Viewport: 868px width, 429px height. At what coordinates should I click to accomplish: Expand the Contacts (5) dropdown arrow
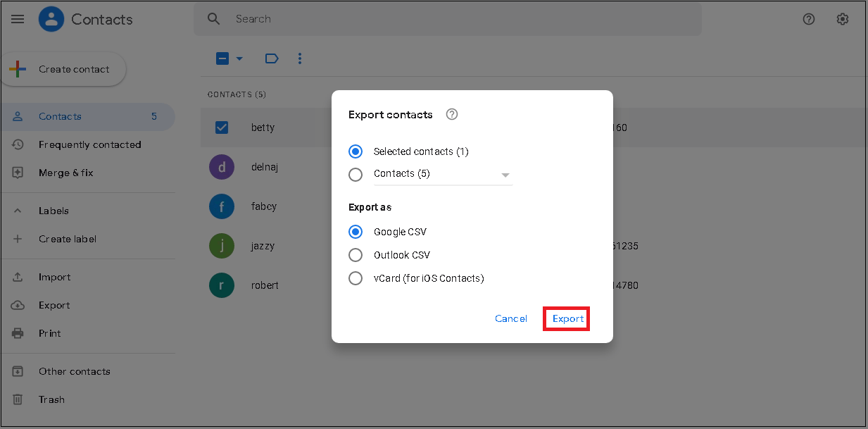pyautogui.click(x=505, y=175)
